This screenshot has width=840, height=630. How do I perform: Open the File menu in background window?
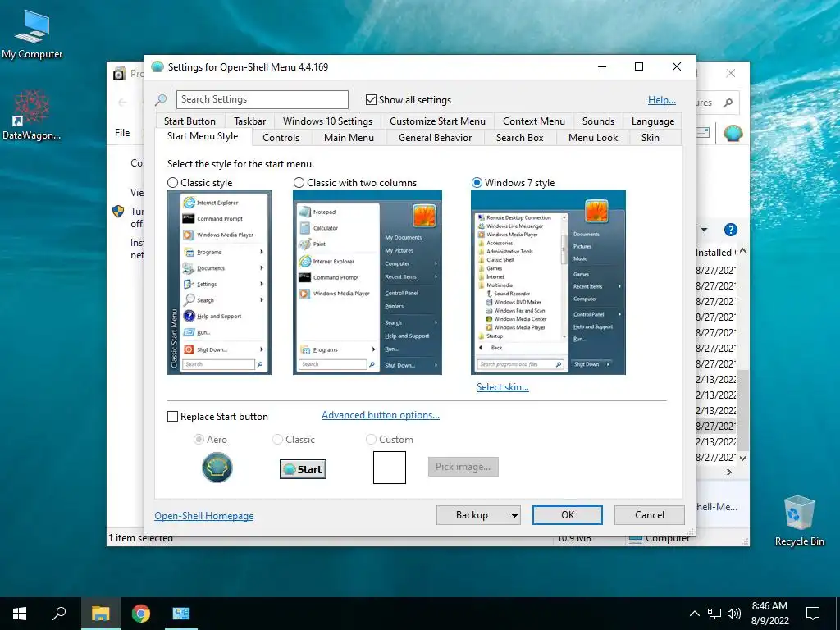pos(122,132)
